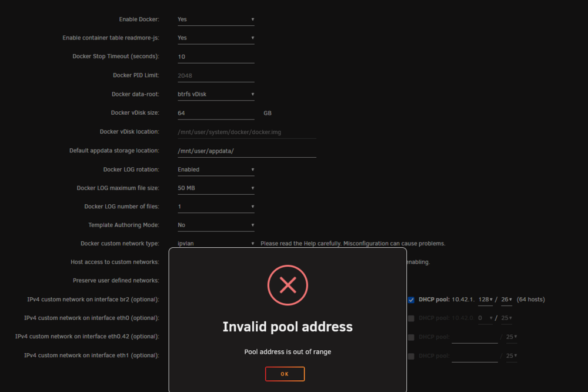This screenshot has height=392, width=588.
Task: Click the eth1 DHCP pool address field
Action: pos(475,356)
